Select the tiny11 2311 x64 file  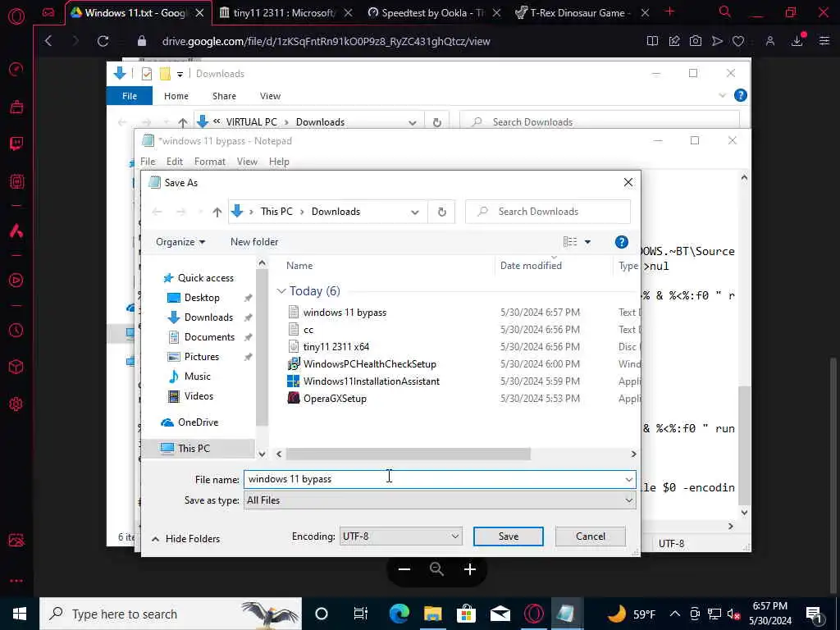pos(336,347)
